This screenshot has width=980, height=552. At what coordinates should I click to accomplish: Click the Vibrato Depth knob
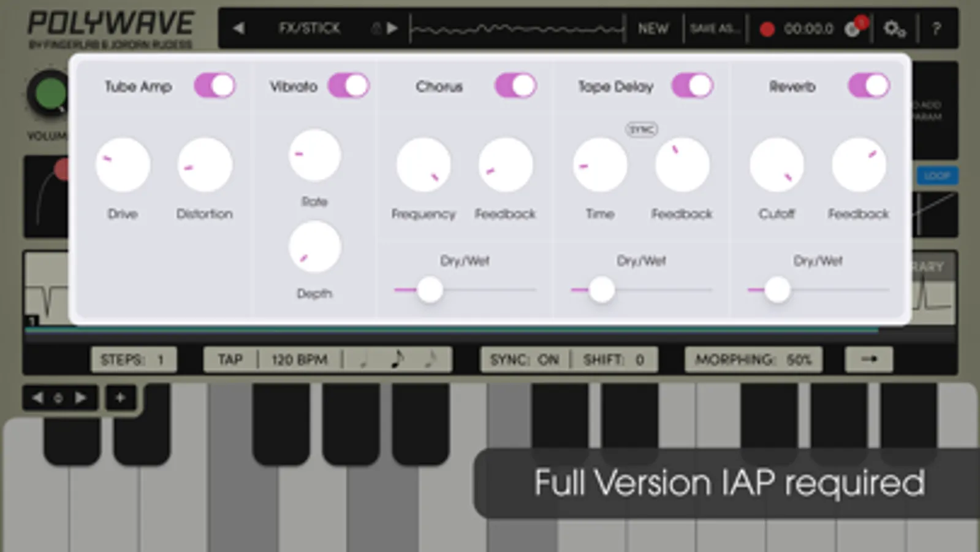[314, 247]
